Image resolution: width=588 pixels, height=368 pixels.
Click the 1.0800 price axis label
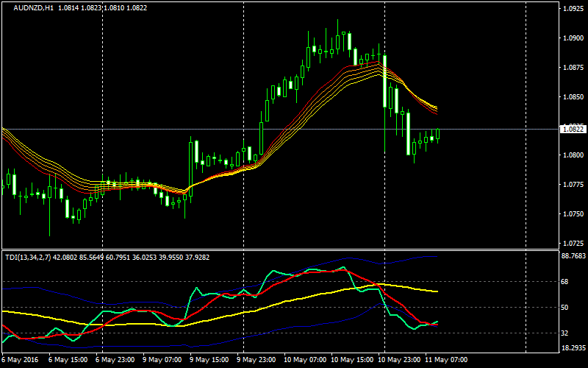point(572,155)
